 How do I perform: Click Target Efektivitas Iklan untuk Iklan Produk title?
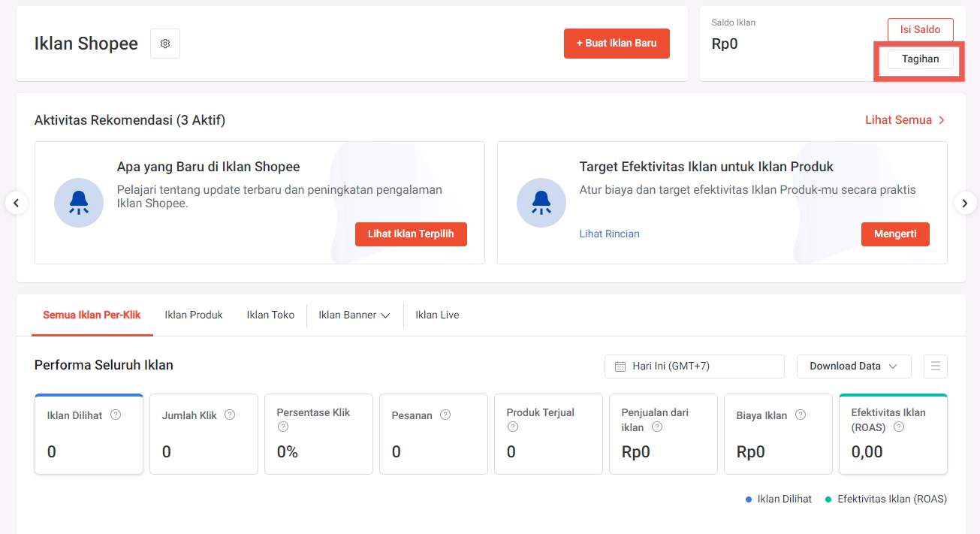click(x=707, y=167)
